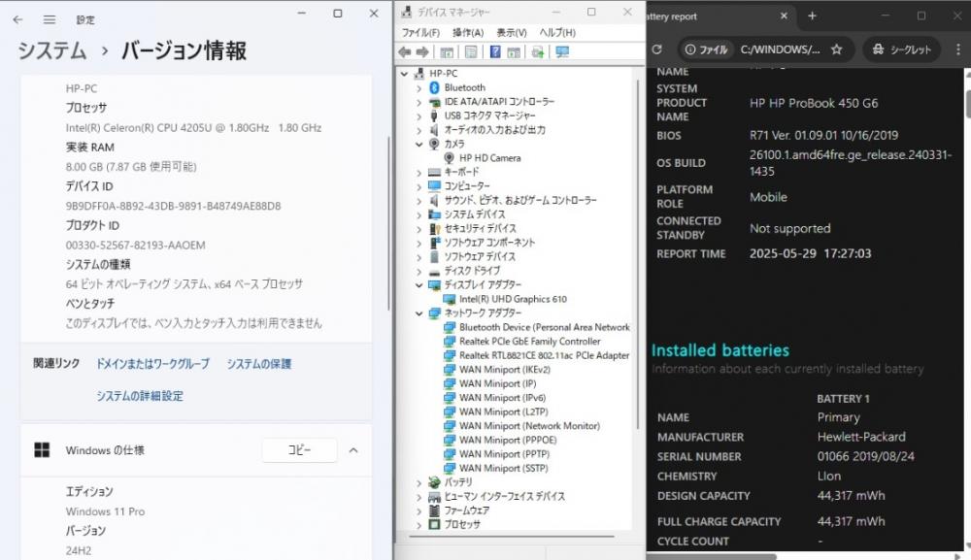Screen dimensions: 971x560
Task: Open the Settings hamburger navigation menu
Action: 50,19
